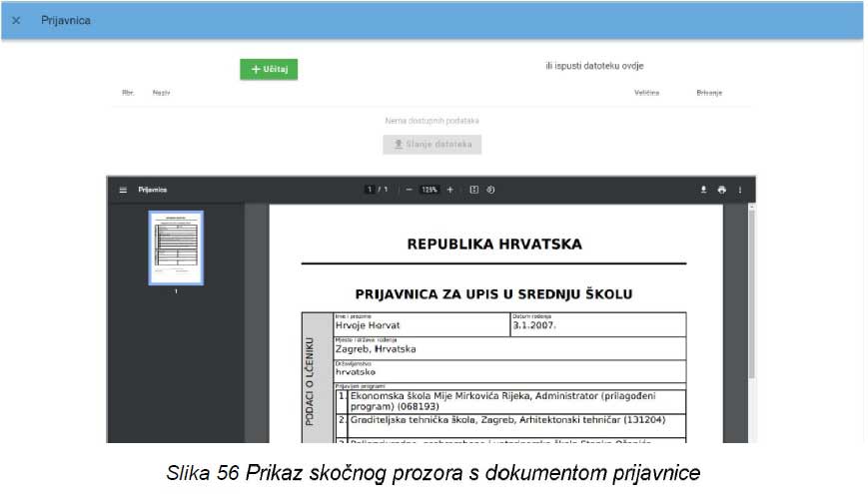Click the PDF page number field
868x494 pixels.
tap(370, 190)
